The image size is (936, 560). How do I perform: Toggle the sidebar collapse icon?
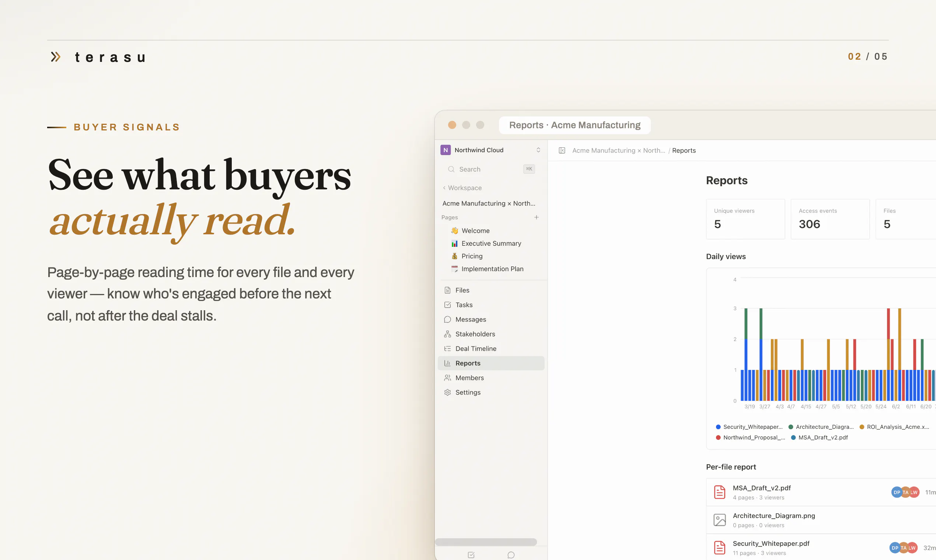pyautogui.click(x=562, y=151)
